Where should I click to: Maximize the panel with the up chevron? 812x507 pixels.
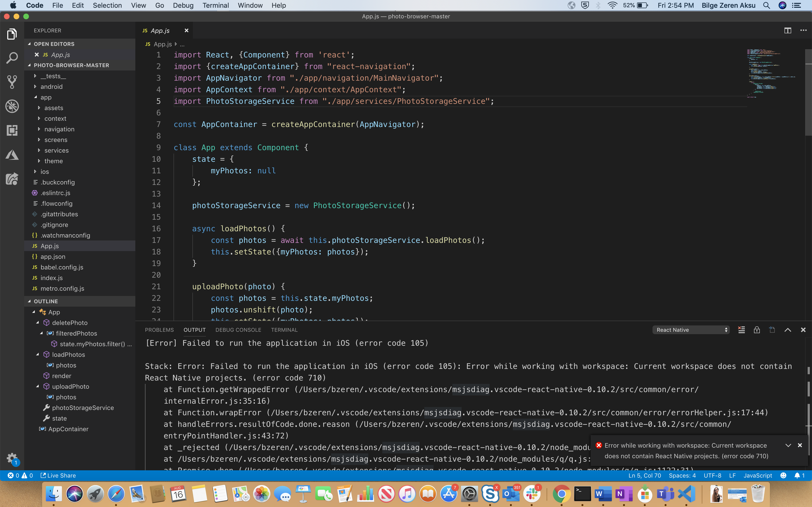click(788, 330)
